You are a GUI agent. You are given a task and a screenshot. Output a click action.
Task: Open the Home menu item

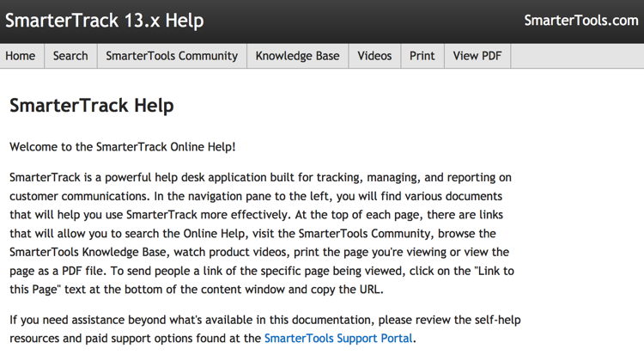coord(21,56)
